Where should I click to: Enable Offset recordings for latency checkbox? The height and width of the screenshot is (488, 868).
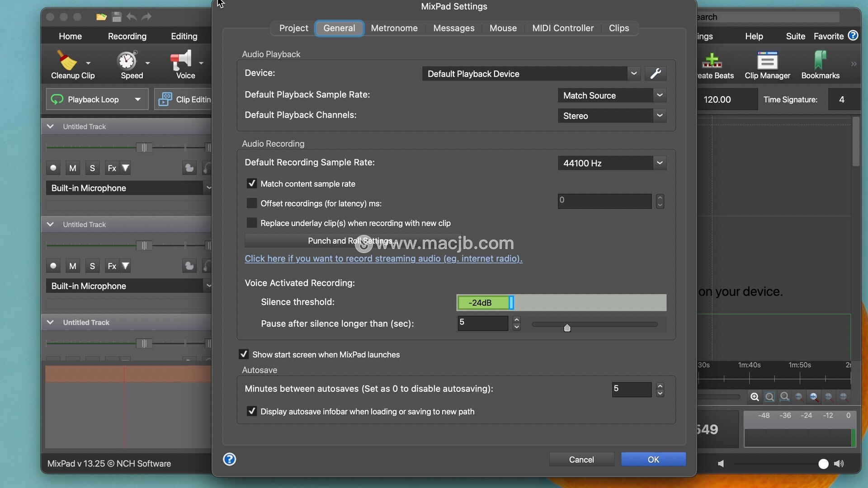tap(252, 203)
